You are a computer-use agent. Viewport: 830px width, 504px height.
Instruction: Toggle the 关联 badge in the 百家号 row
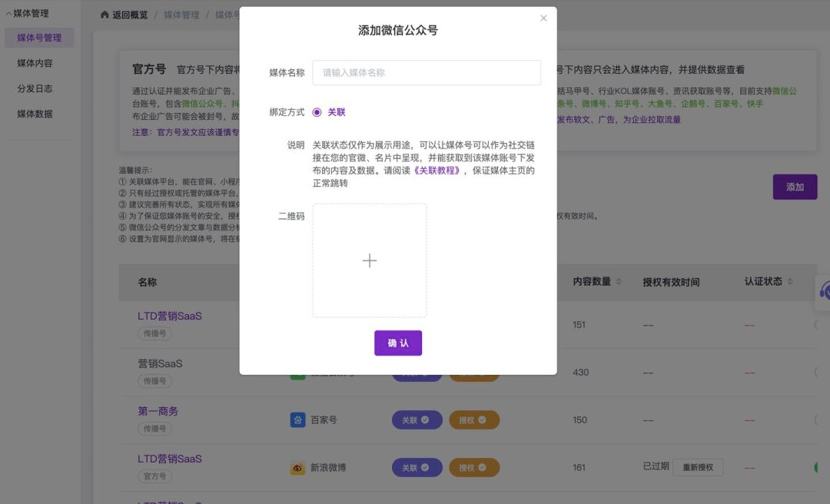coord(417,420)
